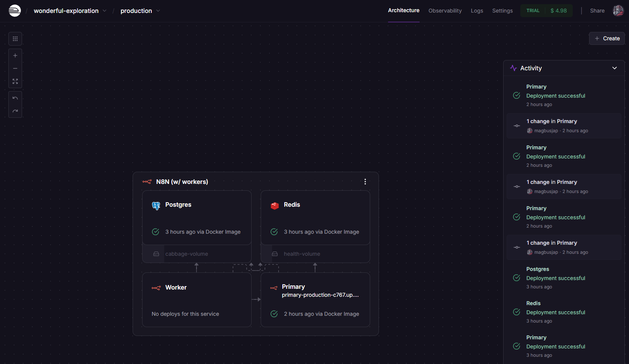Click the Redis stack icon
The image size is (629, 364).
pos(275,206)
